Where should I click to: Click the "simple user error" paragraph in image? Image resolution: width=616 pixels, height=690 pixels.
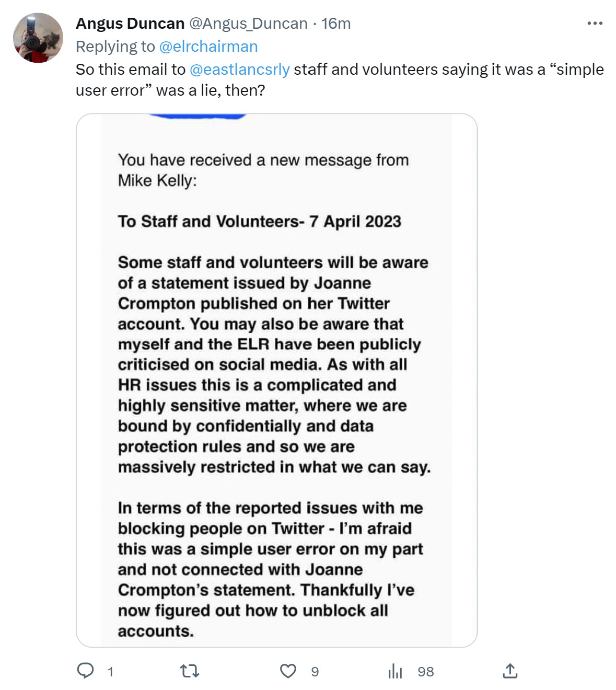tap(270, 569)
